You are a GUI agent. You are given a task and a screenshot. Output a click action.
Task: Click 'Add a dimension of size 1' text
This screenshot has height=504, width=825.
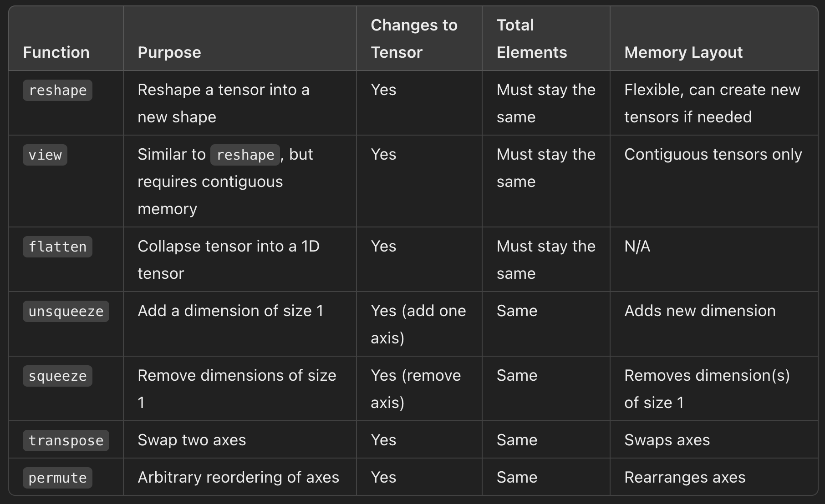[230, 311]
